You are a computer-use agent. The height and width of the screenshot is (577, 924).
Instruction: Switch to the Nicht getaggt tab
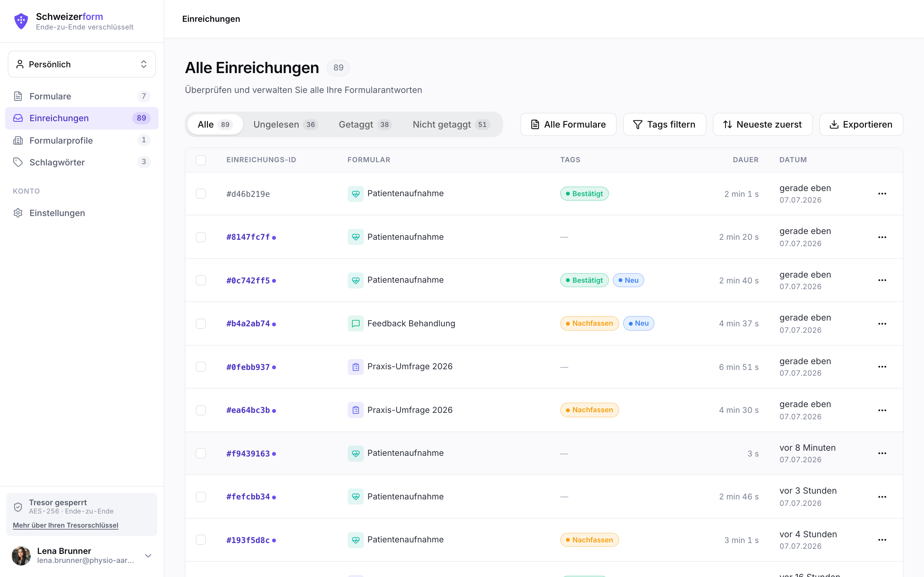[451, 124]
